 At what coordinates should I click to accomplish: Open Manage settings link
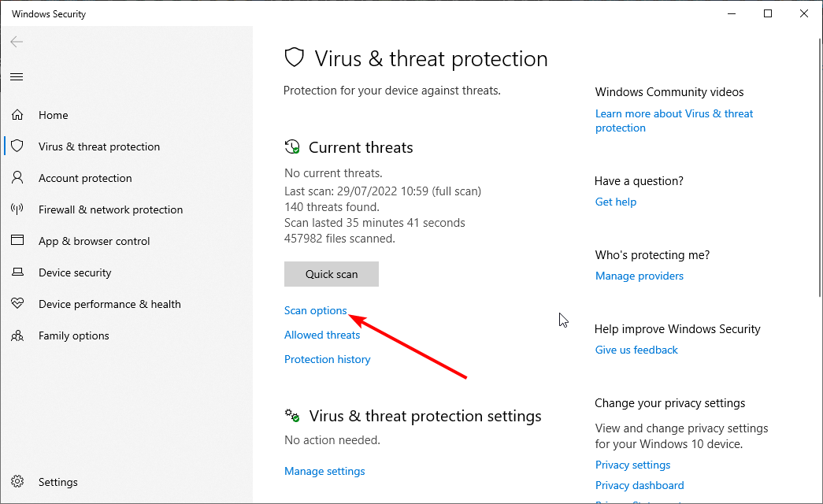(324, 472)
